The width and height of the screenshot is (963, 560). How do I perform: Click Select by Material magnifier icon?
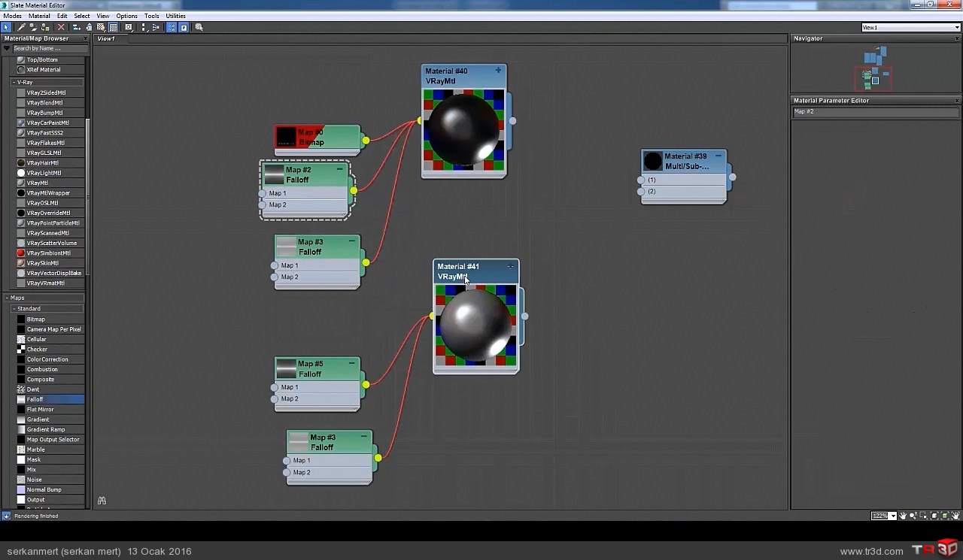tap(199, 27)
